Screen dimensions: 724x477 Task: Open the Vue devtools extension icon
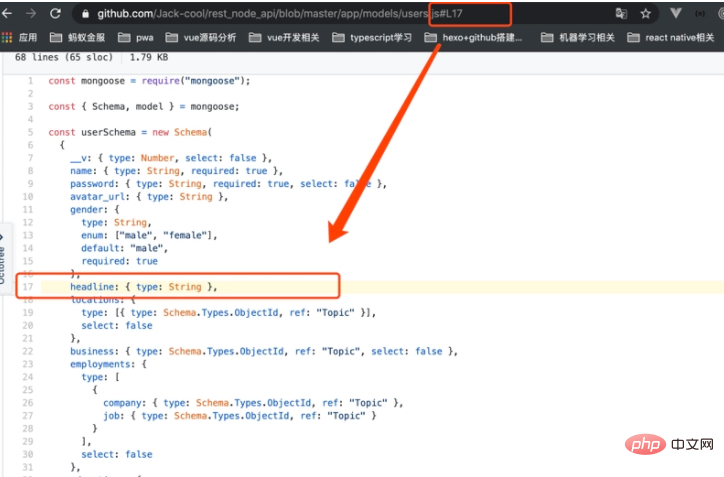(x=676, y=13)
